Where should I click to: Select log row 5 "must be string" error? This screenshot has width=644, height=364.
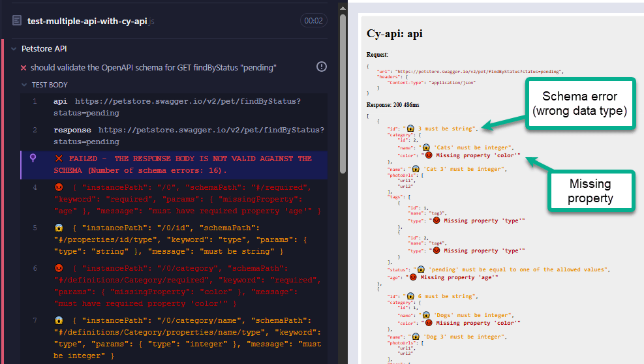pyautogui.click(x=174, y=239)
